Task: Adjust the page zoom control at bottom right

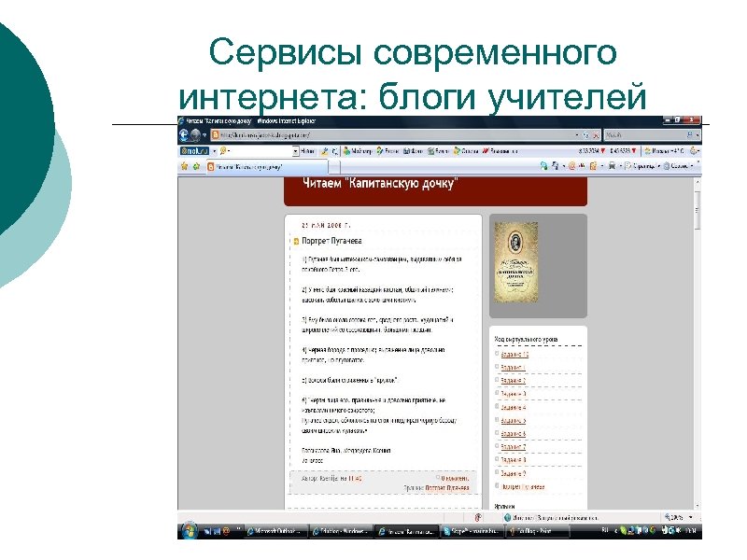Action: [672, 516]
